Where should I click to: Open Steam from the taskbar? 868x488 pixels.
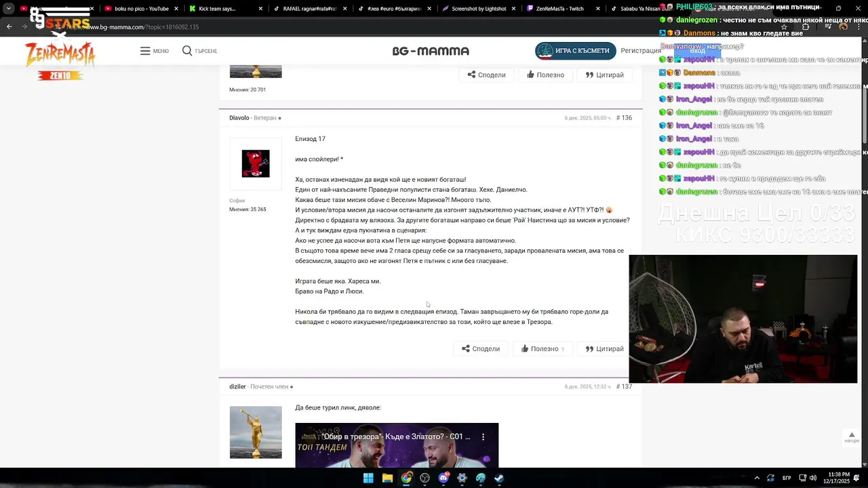(x=499, y=478)
